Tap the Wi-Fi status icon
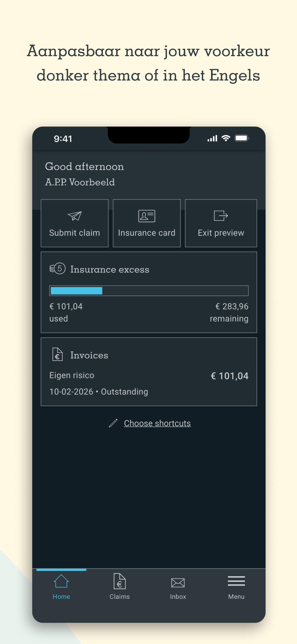Viewport: 297px width, 644px height. (226, 138)
